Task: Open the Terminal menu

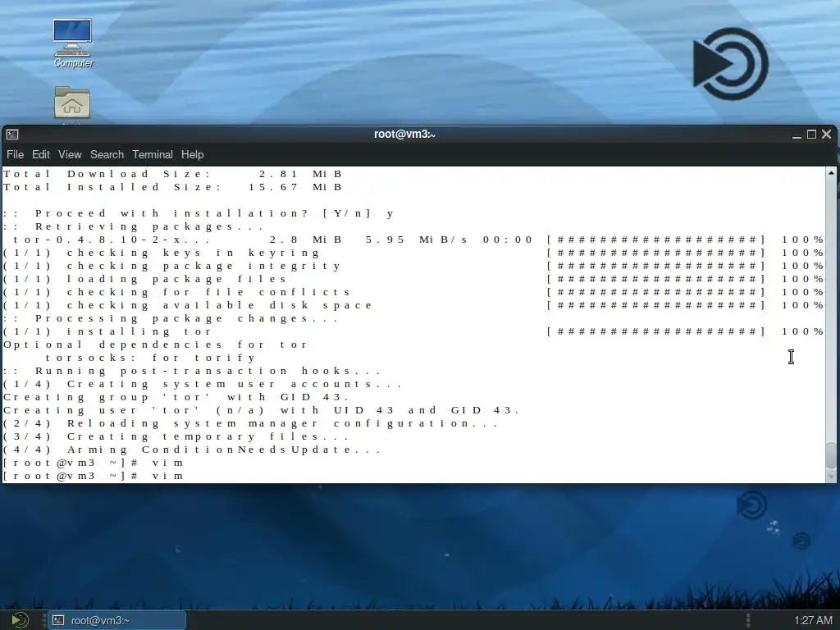Action: (x=153, y=154)
